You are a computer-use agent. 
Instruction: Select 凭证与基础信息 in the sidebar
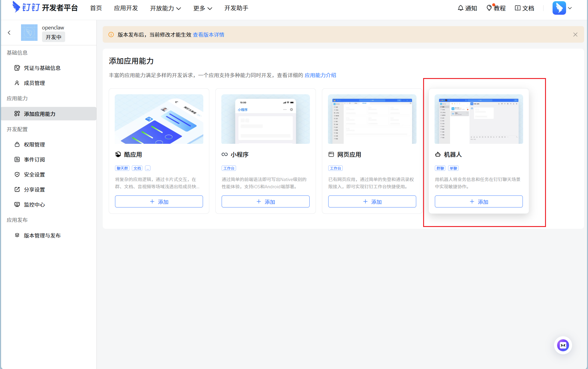[x=42, y=68]
